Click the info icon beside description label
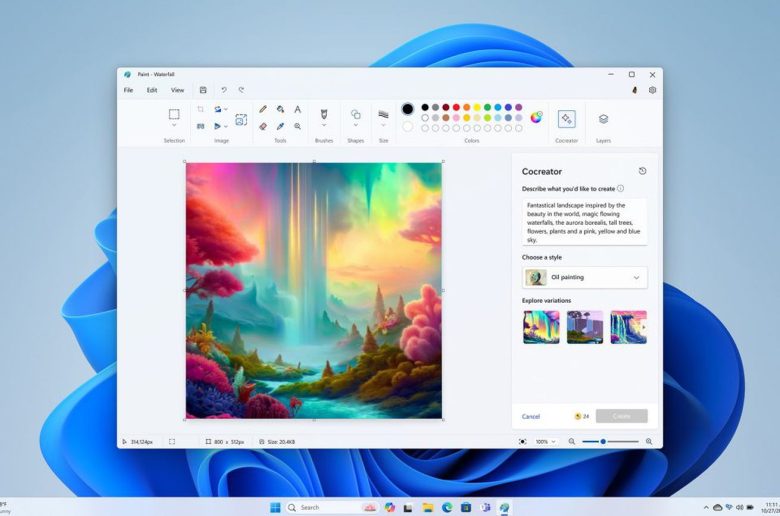Image resolution: width=780 pixels, height=516 pixels. pyautogui.click(x=620, y=189)
